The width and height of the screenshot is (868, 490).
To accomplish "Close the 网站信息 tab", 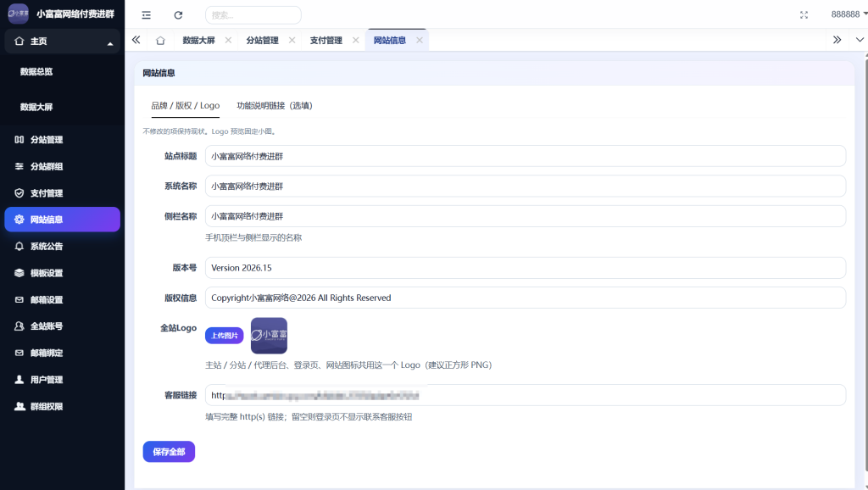I will coord(420,41).
